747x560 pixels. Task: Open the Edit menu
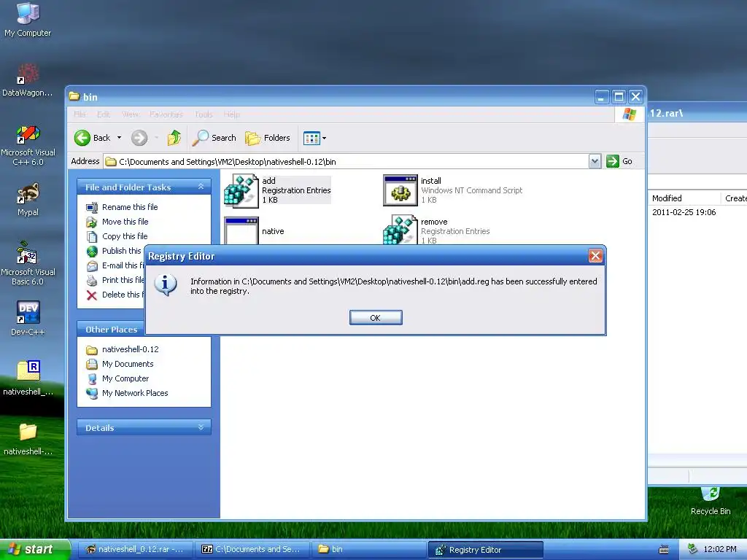pyautogui.click(x=104, y=114)
